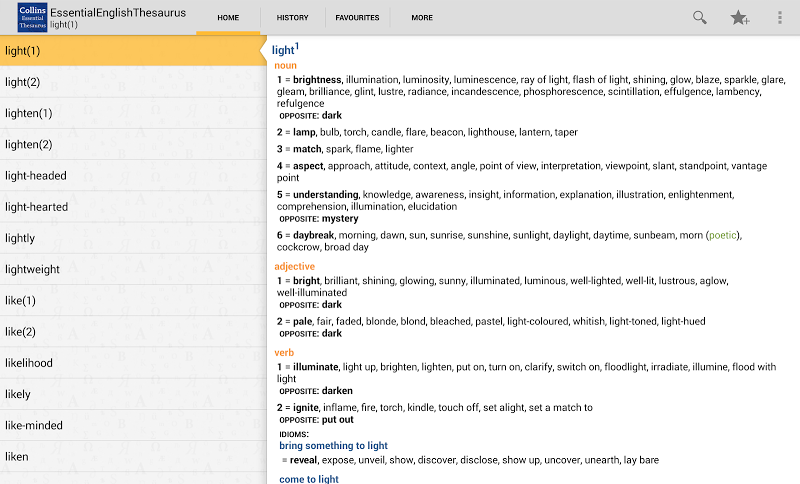
Task: Open the light-hearted entry
Action: (x=133, y=207)
